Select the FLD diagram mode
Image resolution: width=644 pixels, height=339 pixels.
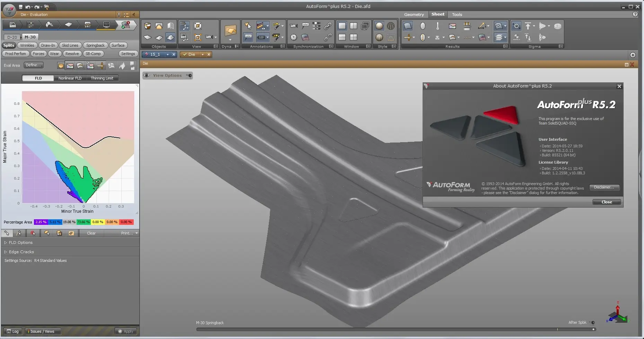tap(38, 78)
